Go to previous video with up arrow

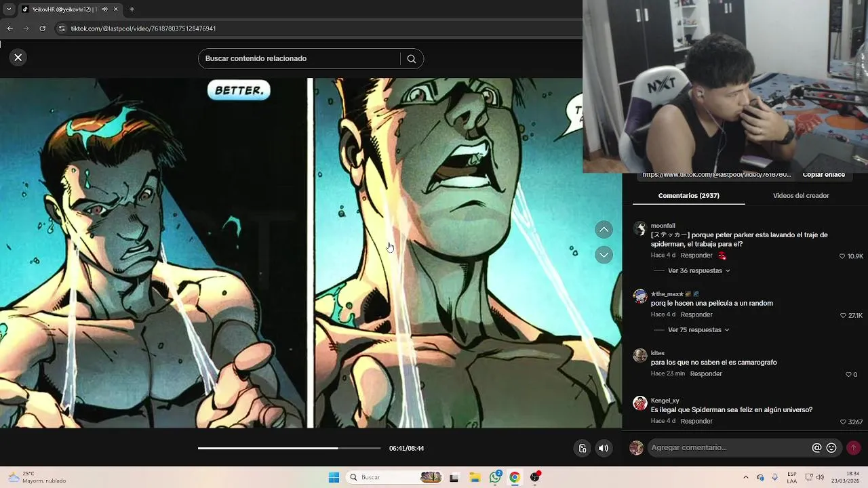pyautogui.click(x=604, y=230)
